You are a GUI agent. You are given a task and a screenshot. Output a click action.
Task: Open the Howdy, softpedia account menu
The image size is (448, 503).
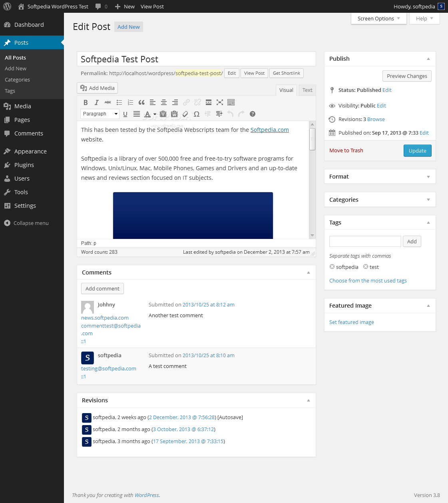(419, 6)
